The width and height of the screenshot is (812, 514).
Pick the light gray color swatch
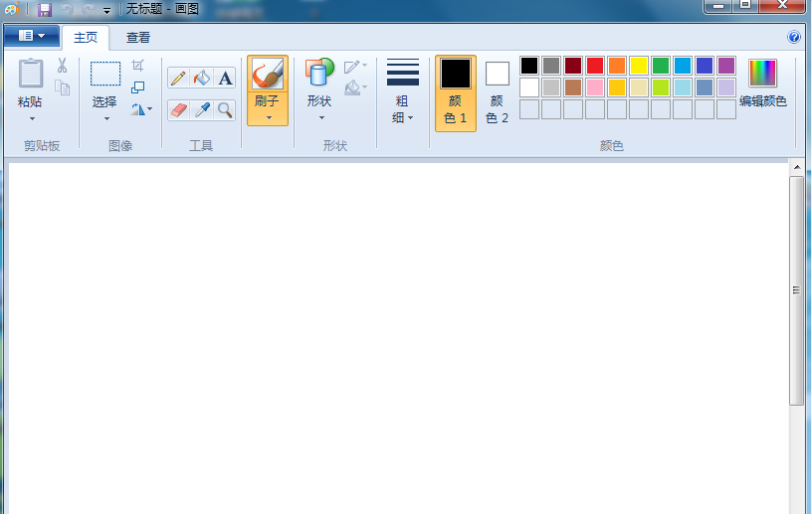(551, 87)
